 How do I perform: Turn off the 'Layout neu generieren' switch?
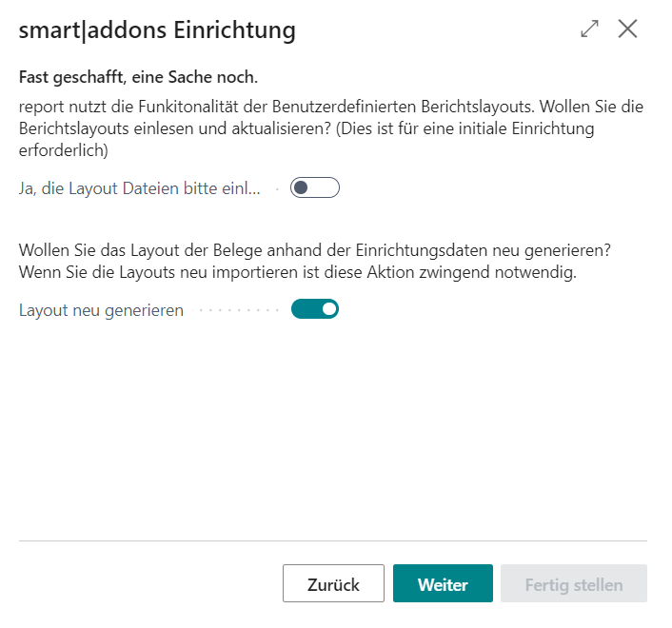pos(315,309)
